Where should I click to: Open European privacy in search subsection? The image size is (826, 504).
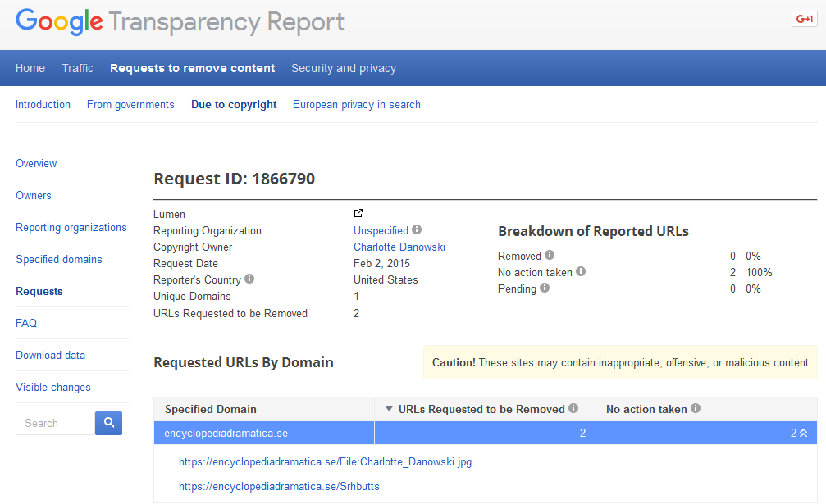[x=357, y=105]
